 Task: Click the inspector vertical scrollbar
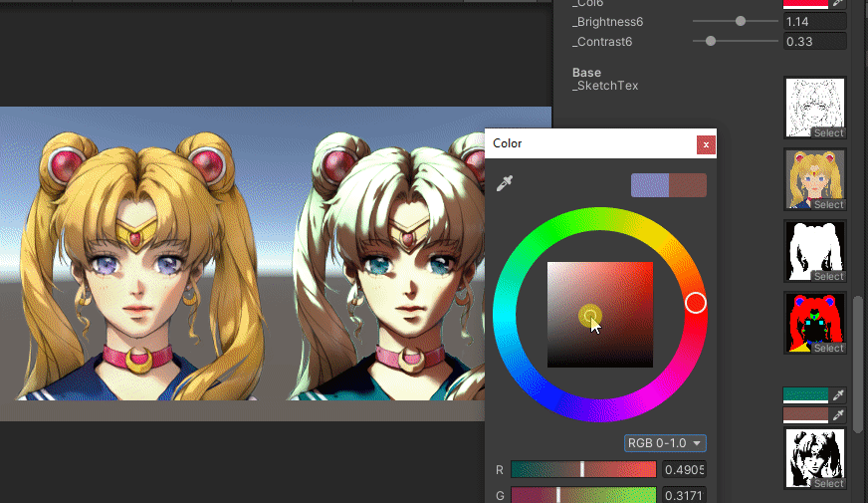858,365
